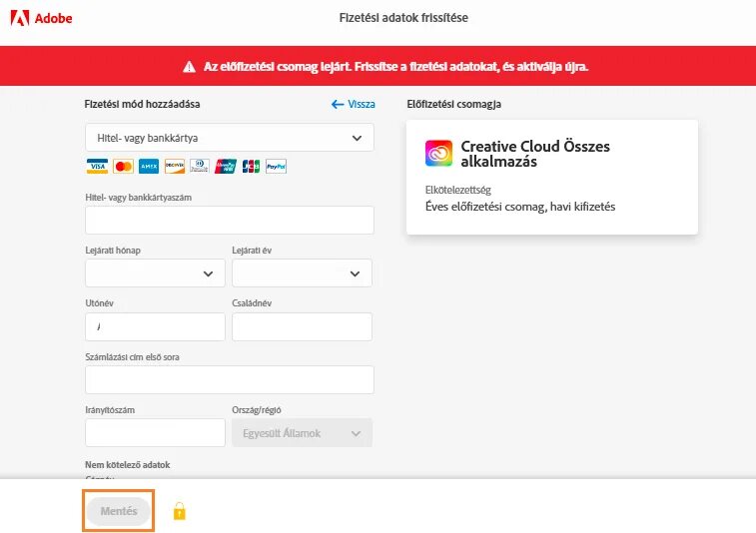Image resolution: width=756 pixels, height=533 pixels.
Task: Click the Fizetési adatok frissítése heading
Action: coord(403,18)
